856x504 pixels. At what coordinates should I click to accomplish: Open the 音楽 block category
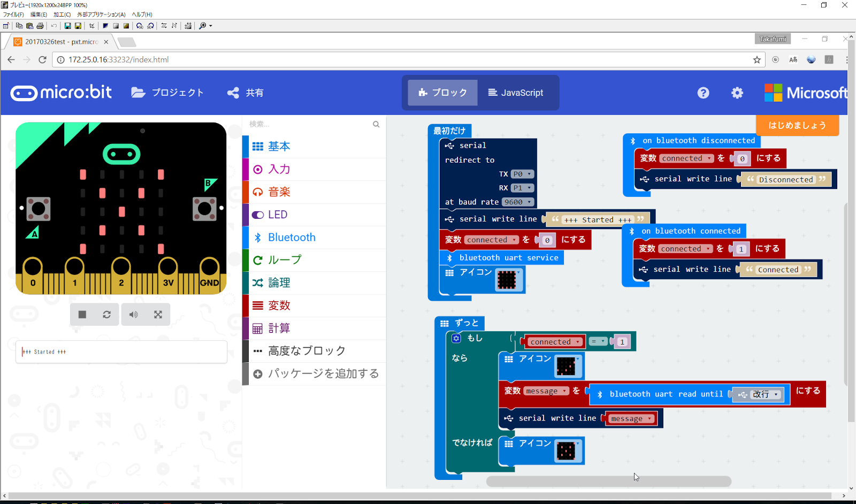click(x=279, y=192)
